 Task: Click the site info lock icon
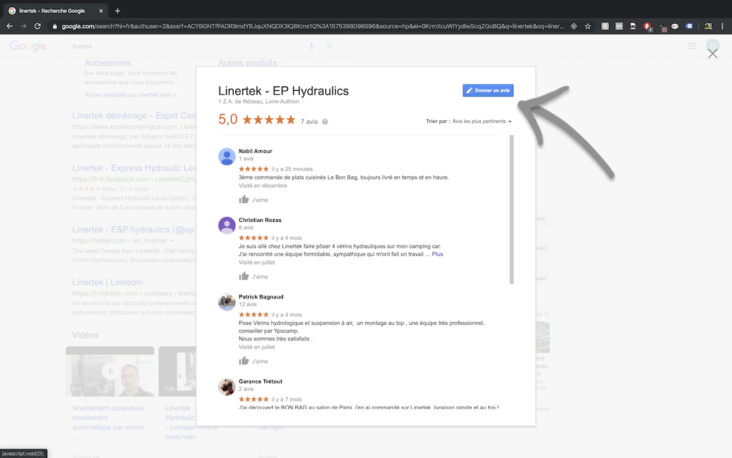pos(55,26)
